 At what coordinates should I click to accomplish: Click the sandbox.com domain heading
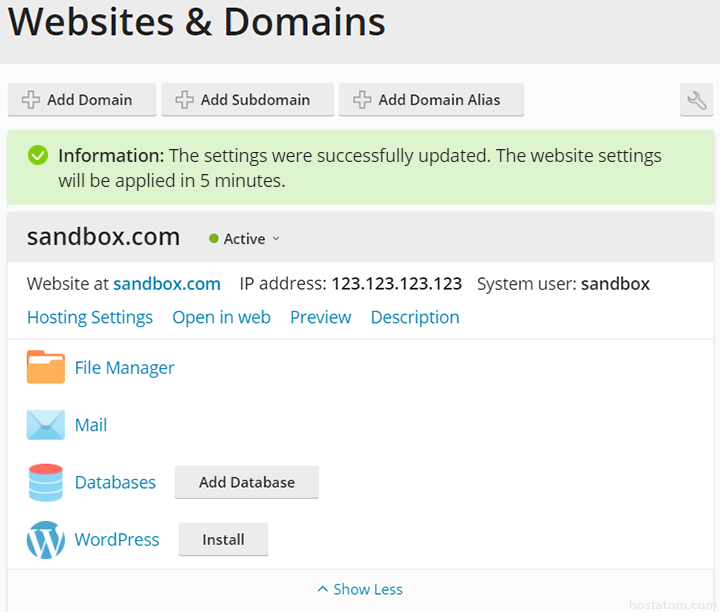pos(103,237)
